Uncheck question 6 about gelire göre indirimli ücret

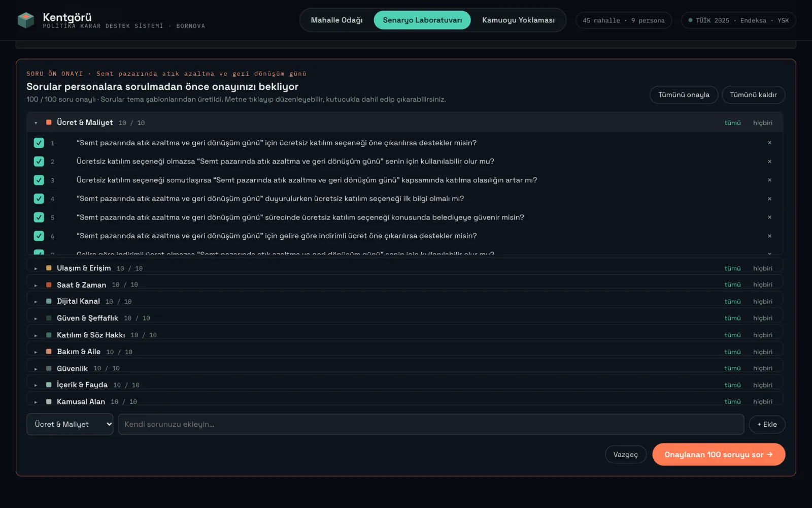39,236
